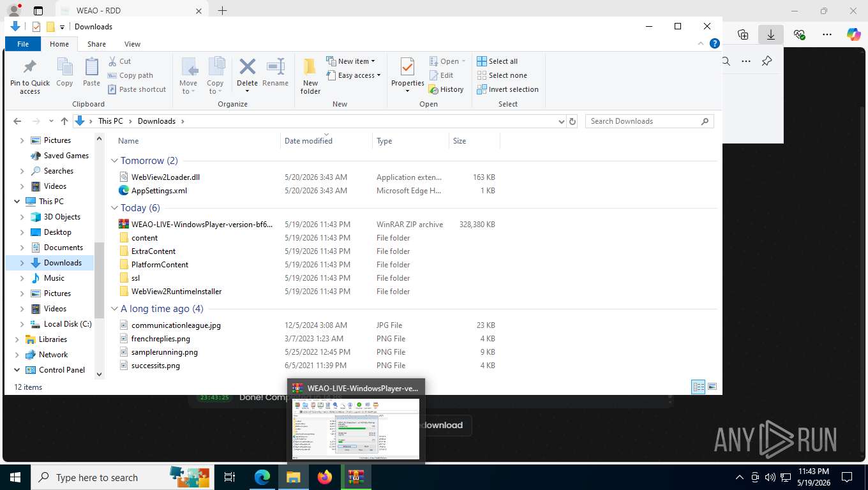Click the Up one level arrow
This screenshot has width=868, height=490.
[x=64, y=121]
